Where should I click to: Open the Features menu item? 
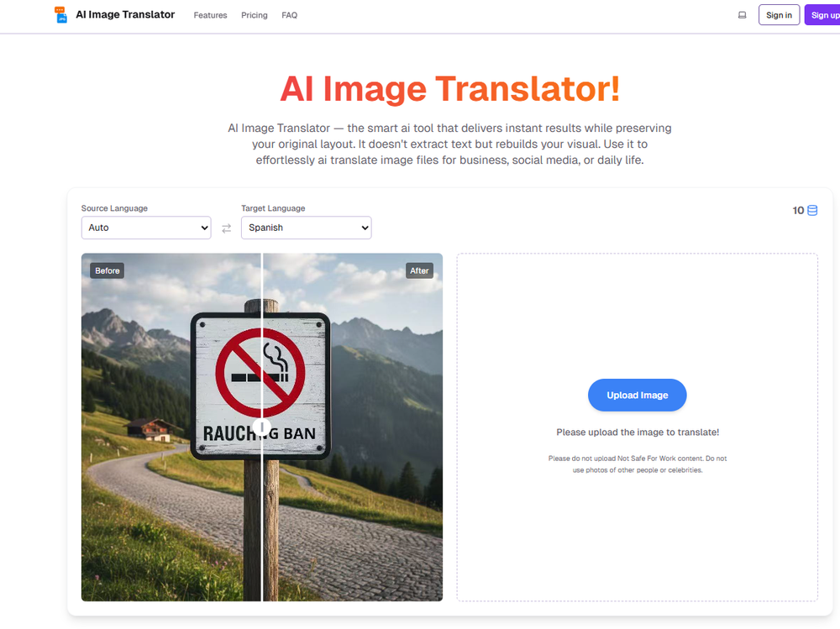coord(210,15)
